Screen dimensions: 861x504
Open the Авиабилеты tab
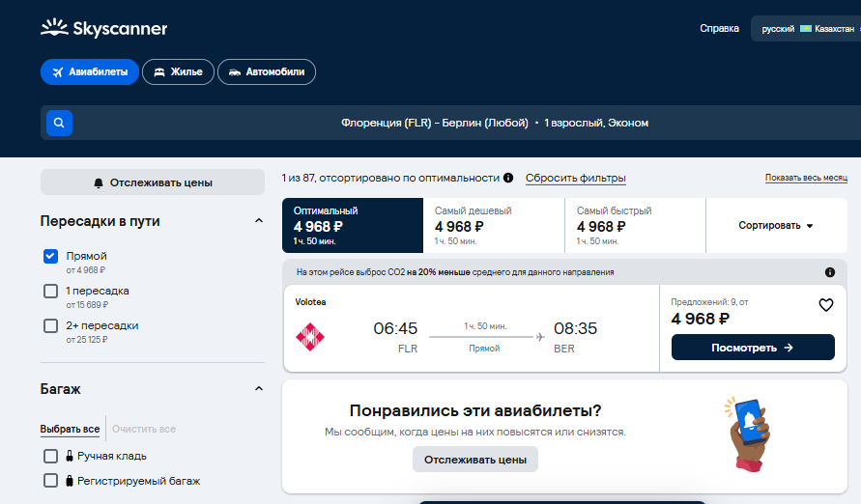click(x=90, y=71)
